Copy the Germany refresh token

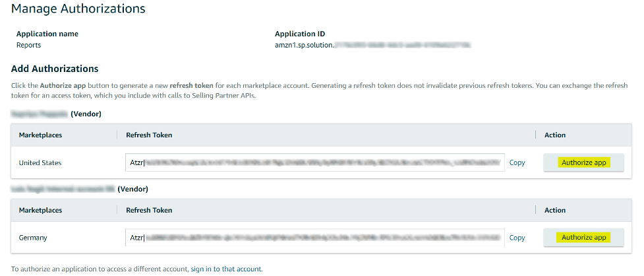(517, 237)
